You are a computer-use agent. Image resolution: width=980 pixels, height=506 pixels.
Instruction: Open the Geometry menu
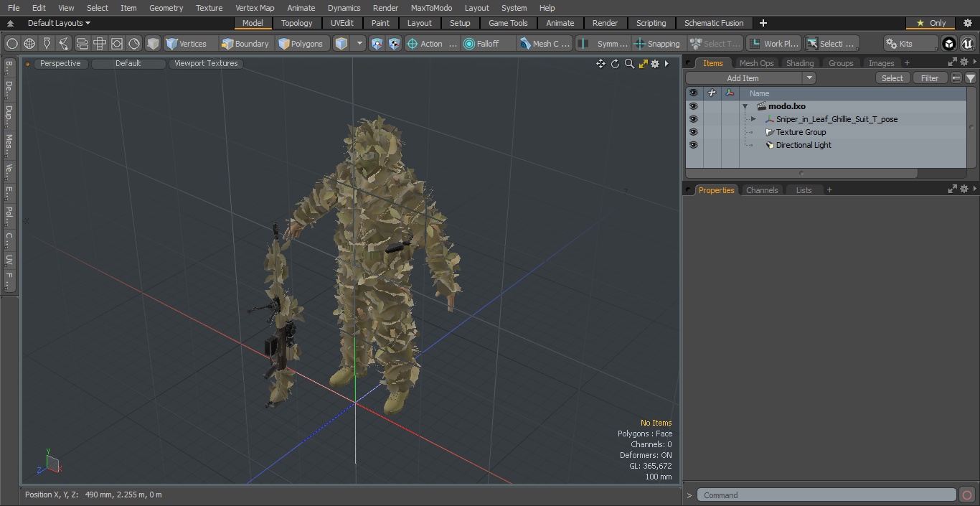coord(166,8)
